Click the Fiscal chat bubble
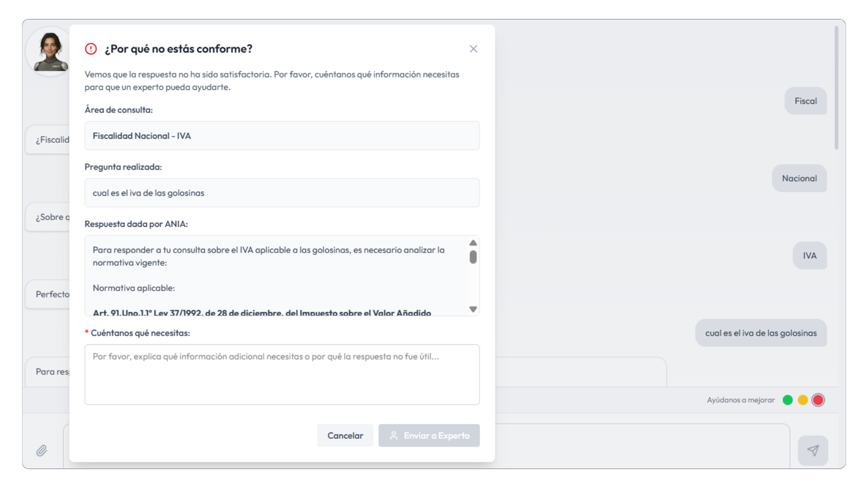868x488 pixels. 806,101
